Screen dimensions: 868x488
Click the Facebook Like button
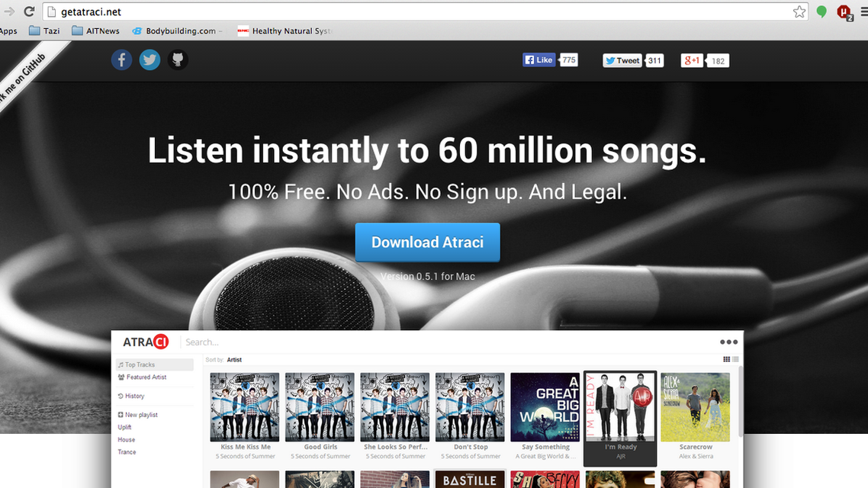coord(538,59)
